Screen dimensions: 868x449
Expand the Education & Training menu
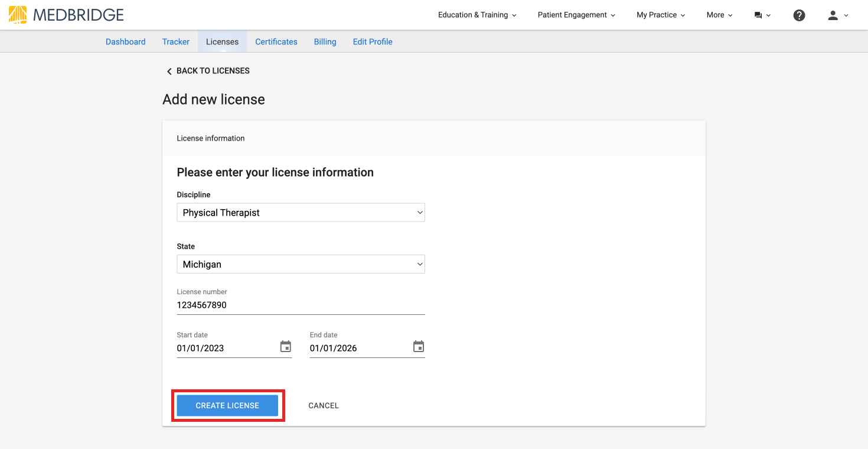point(477,15)
